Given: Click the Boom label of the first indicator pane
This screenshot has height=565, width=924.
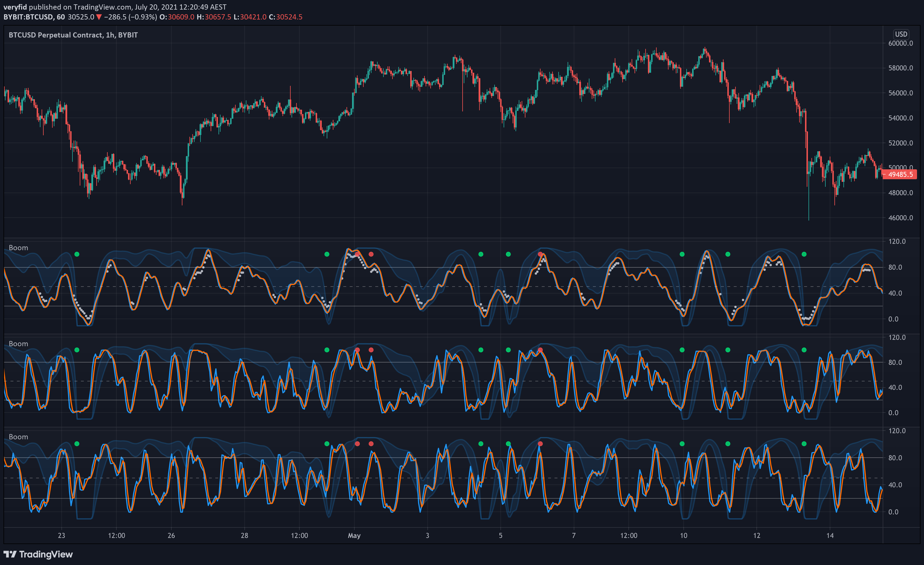Looking at the screenshot, I should 18,248.
